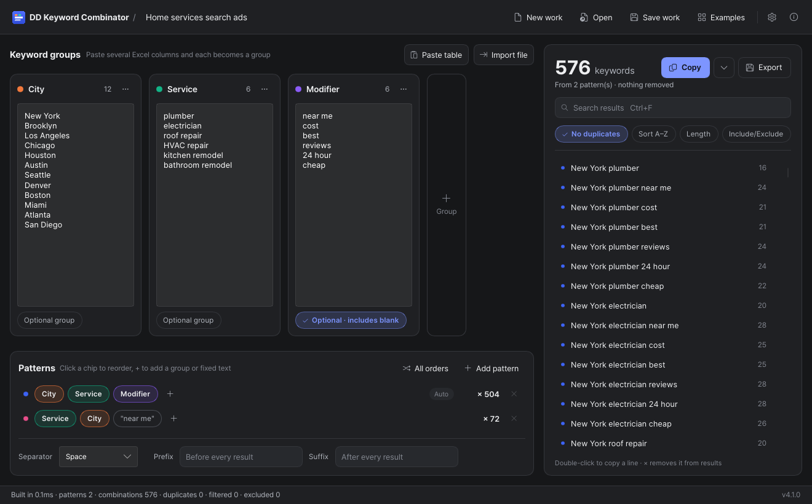This screenshot has height=504, width=812.
Task: Click the Home services search ads title
Action: [x=196, y=17]
